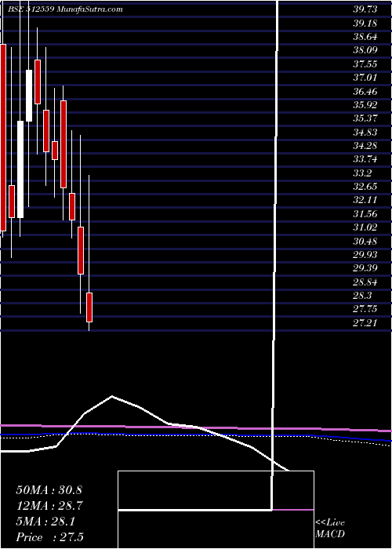Click the 29.93 price axis label

pos(365,255)
